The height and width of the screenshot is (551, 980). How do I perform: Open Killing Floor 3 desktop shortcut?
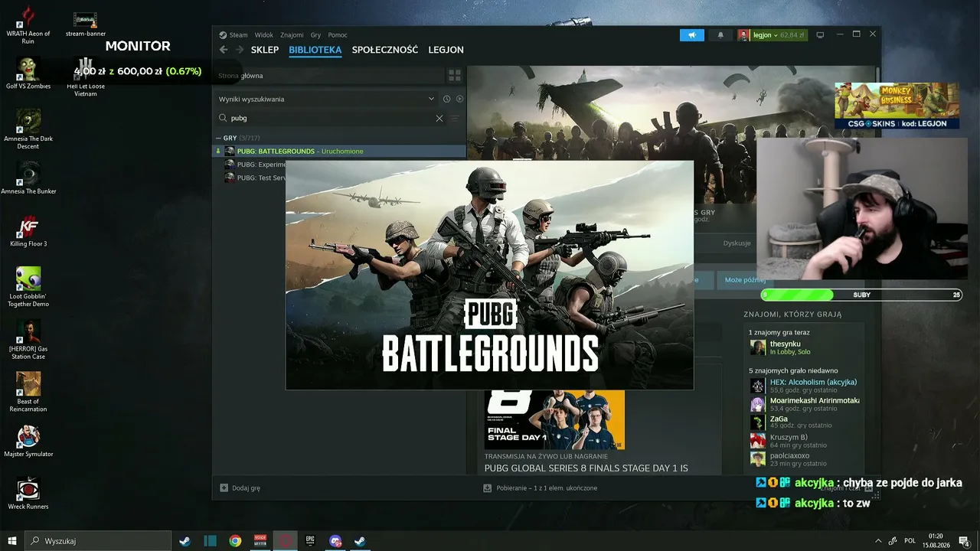click(x=28, y=231)
